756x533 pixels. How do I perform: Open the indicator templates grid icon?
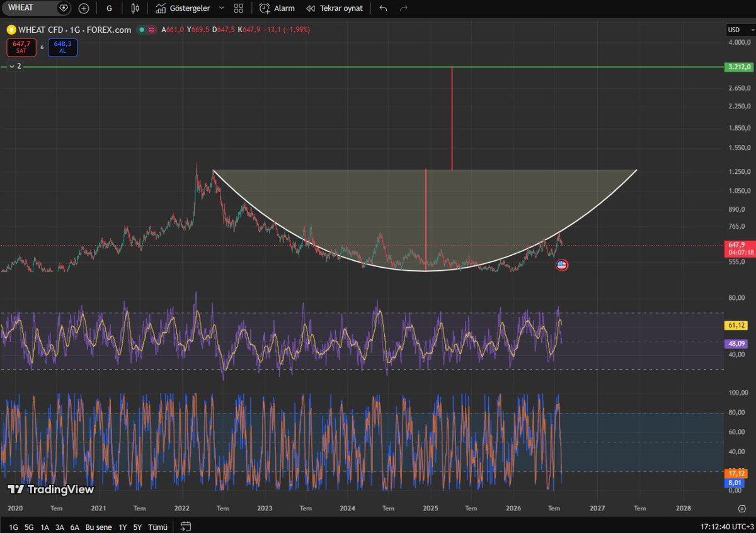(x=238, y=8)
